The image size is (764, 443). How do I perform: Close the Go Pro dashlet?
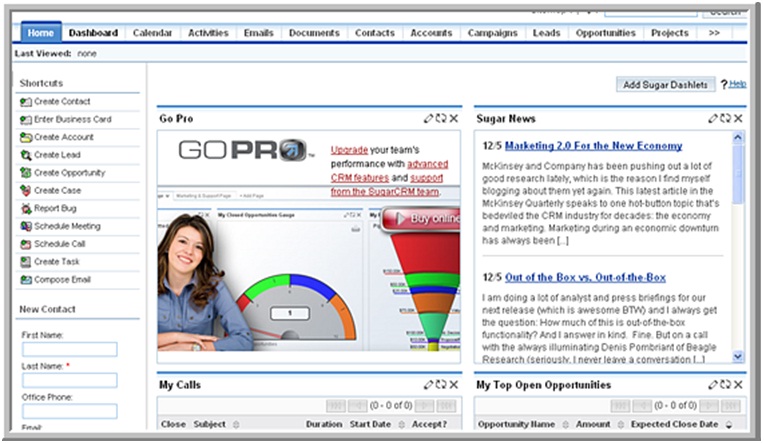(454, 118)
